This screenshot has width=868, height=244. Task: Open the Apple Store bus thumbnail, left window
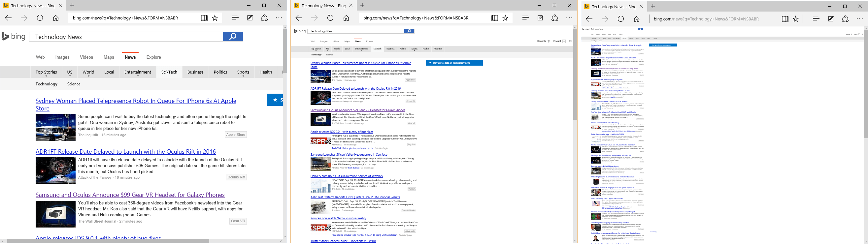pos(55,127)
